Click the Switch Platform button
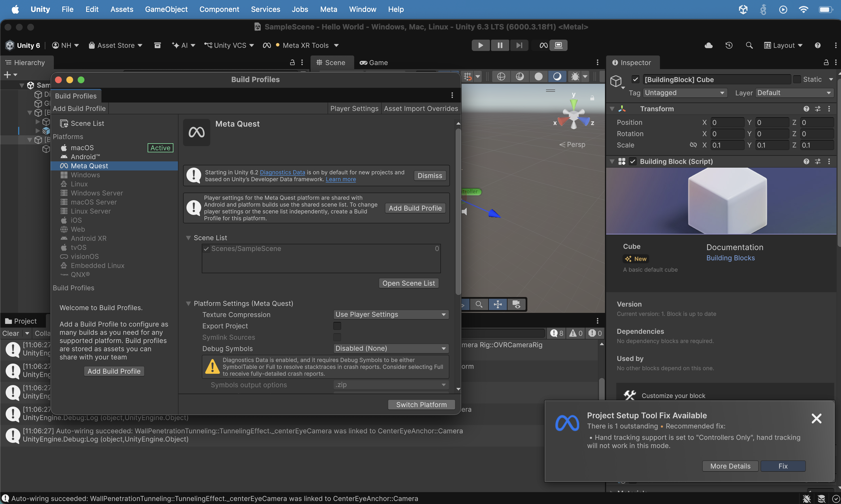The height and width of the screenshot is (504, 841). coord(421,405)
